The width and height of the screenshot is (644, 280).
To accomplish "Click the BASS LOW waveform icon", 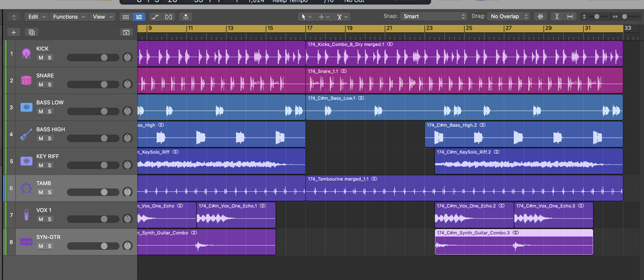I will point(26,107).
